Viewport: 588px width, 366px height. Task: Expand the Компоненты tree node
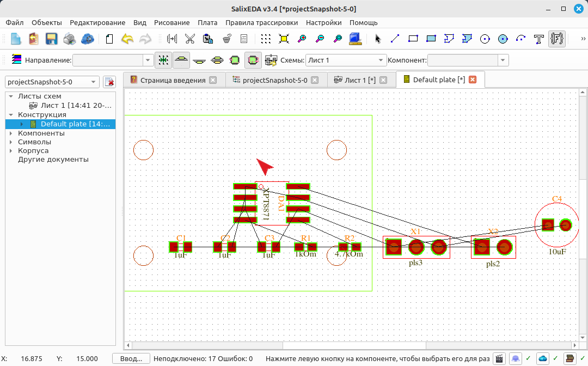click(11, 133)
